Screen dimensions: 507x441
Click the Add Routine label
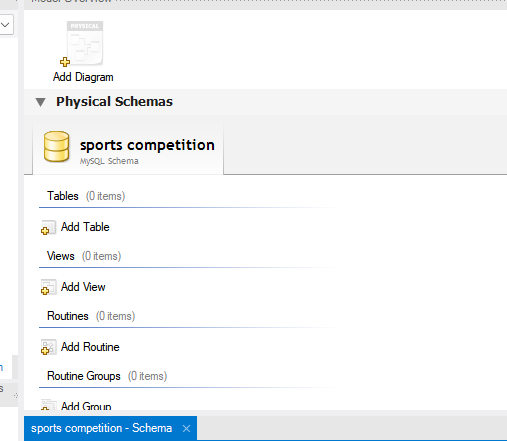point(90,347)
